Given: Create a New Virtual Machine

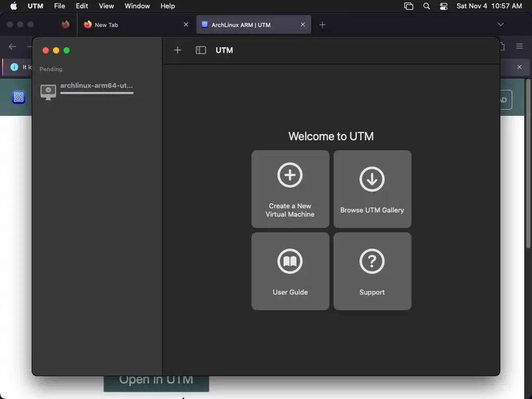Looking at the screenshot, I should [290, 189].
